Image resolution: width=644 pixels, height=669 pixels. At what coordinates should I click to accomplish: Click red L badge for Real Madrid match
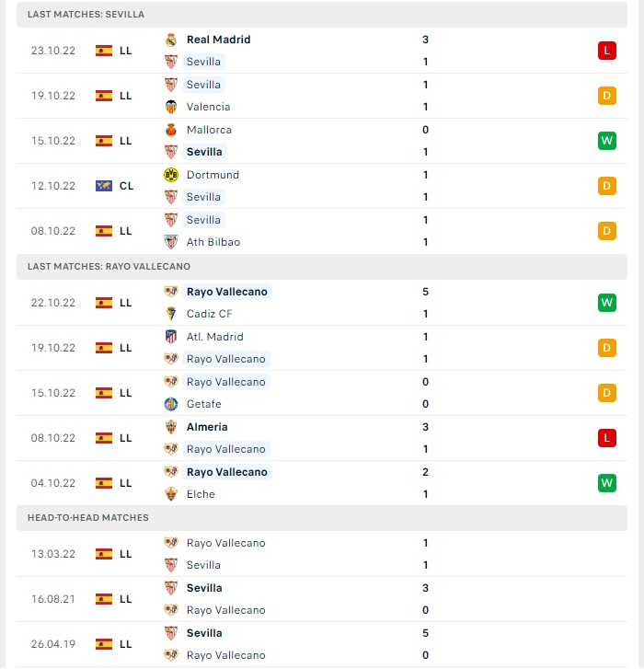pyautogui.click(x=607, y=51)
